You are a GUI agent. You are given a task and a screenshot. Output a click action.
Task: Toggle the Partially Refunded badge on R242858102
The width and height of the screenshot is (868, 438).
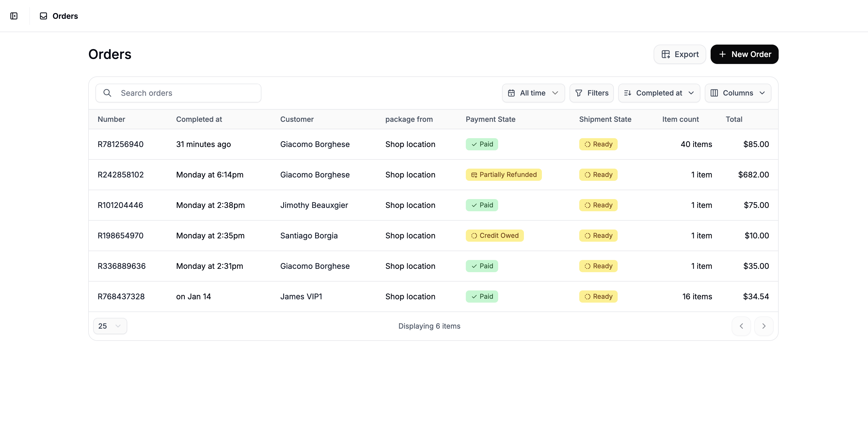[503, 175]
